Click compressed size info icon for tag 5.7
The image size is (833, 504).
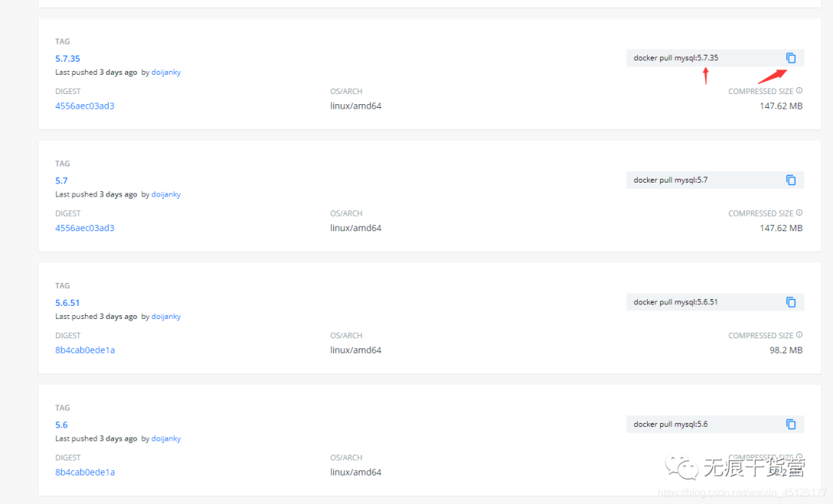799,213
